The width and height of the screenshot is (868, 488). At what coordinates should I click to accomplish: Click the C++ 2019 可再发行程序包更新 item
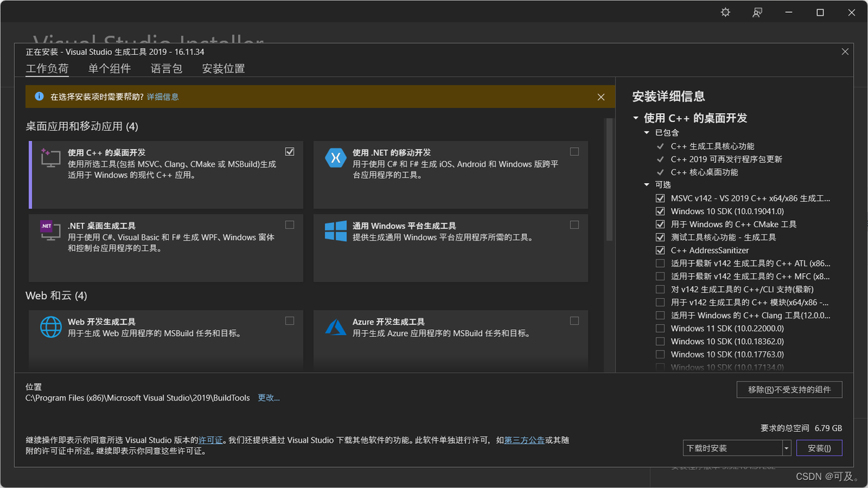pos(726,159)
